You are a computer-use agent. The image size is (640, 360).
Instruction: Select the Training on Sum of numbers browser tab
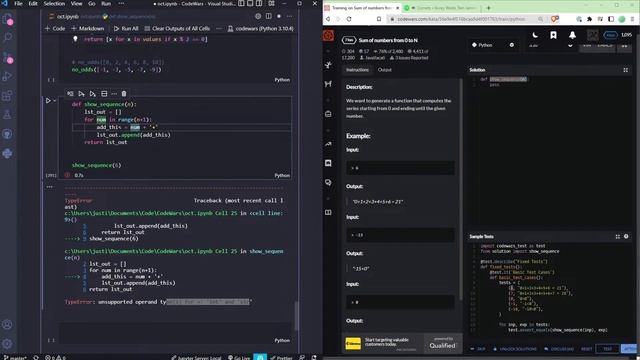point(362,8)
